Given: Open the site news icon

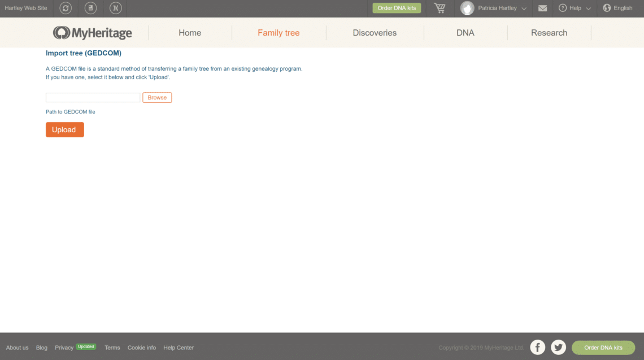Looking at the screenshot, I should tap(90, 8).
